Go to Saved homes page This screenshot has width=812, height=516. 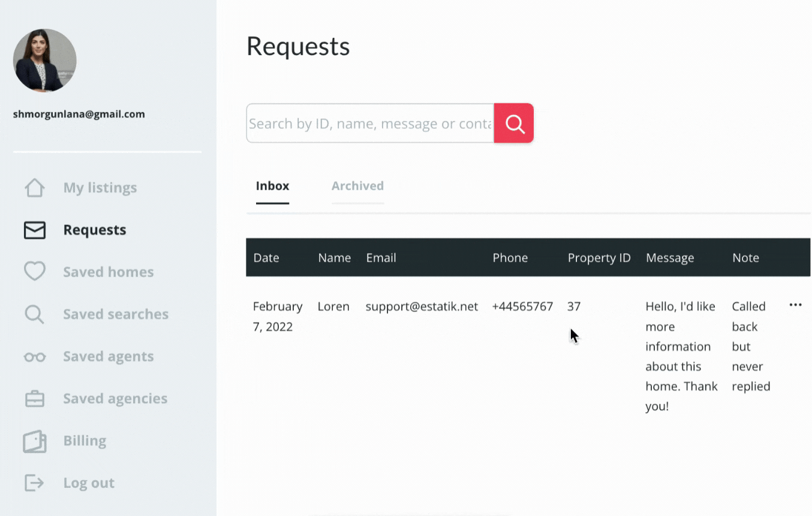109,272
